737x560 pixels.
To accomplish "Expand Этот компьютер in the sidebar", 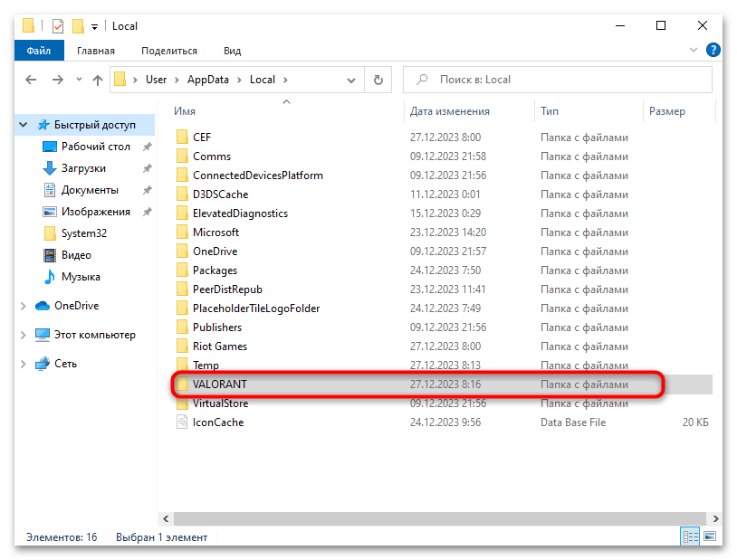I will (25, 335).
